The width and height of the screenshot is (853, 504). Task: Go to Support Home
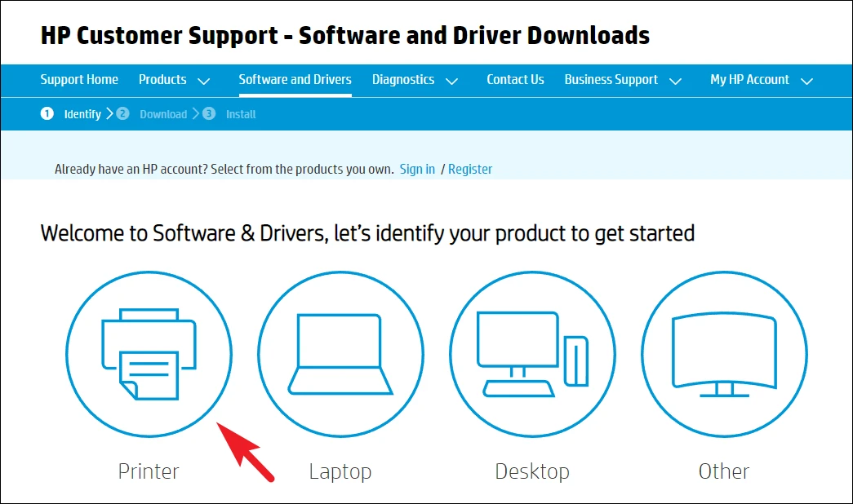(x=79, y=80)
